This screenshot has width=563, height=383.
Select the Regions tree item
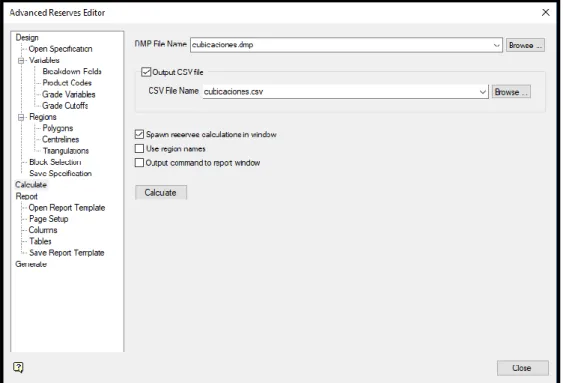coord(43,117)
